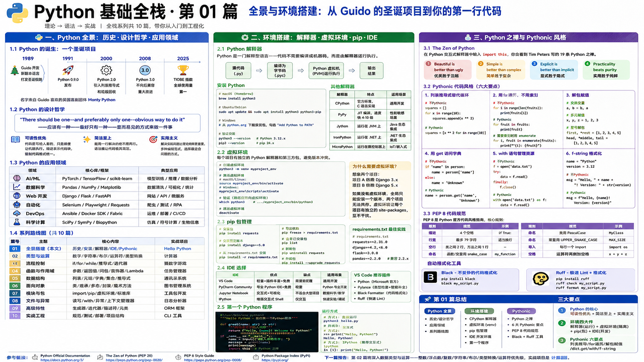
Task: Click the rocket icon for Python 0.9.0
Action: pos(68,70)
